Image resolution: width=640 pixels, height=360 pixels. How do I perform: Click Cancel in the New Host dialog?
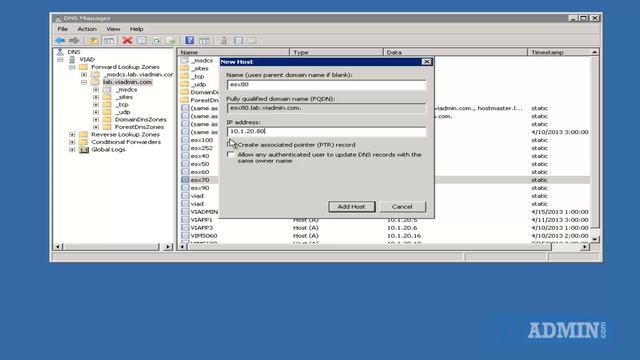(402, 207)
